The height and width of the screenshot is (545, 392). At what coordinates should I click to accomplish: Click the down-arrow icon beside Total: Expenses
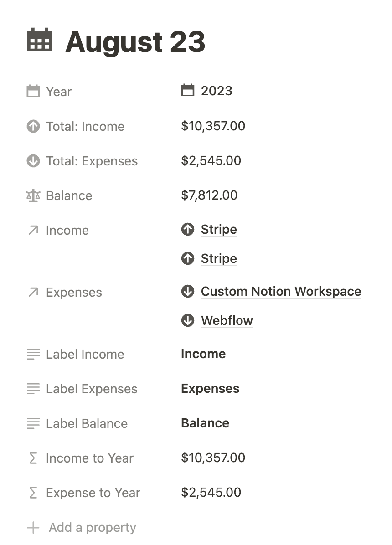pos(33,161)
